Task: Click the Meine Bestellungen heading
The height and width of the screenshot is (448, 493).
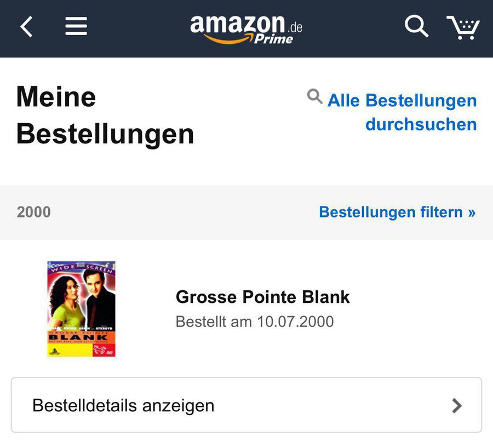Action: pyautogui.click(x=105, y=116)
